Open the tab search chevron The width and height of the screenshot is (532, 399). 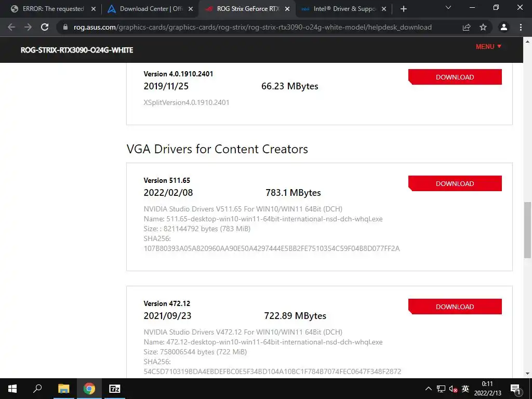pos(448,7)
